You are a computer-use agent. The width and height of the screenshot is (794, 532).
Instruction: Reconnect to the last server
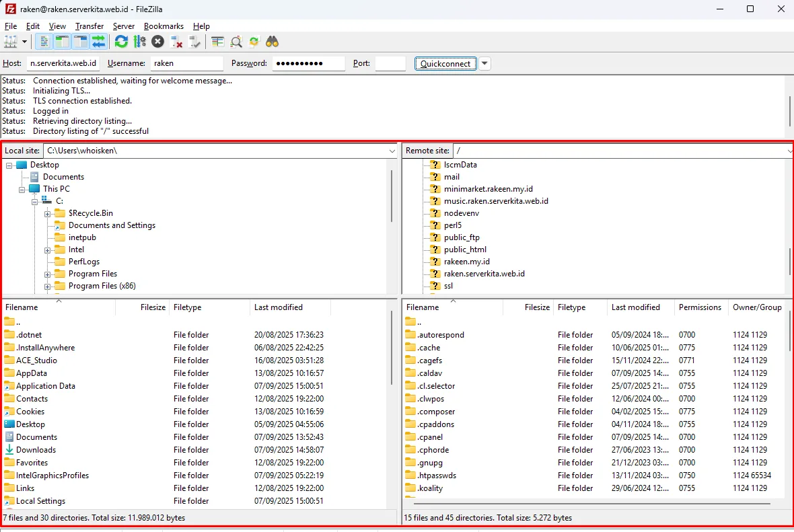click(195, 42)
